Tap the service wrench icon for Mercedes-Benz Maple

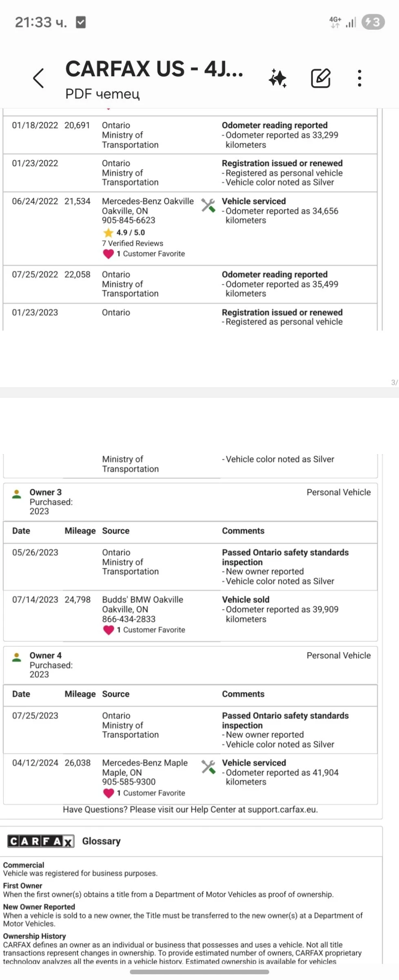(x=208, y=767)
